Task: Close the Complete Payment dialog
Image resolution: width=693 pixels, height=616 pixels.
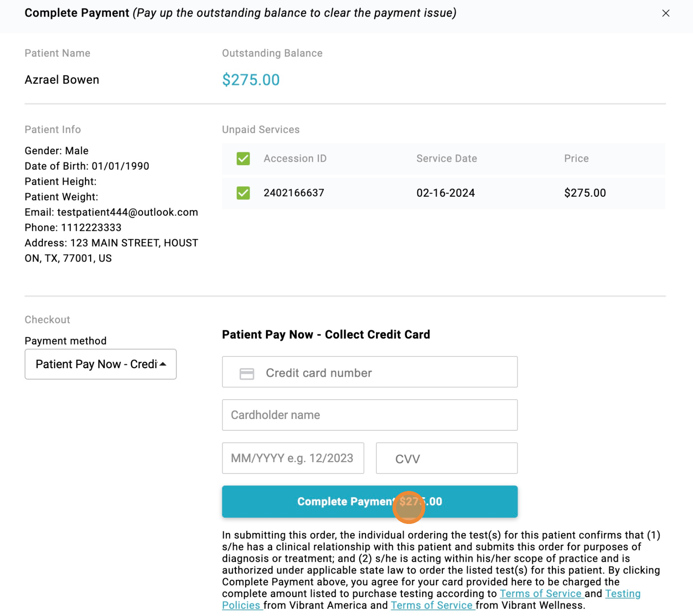Action: click(x=665, y=13)
